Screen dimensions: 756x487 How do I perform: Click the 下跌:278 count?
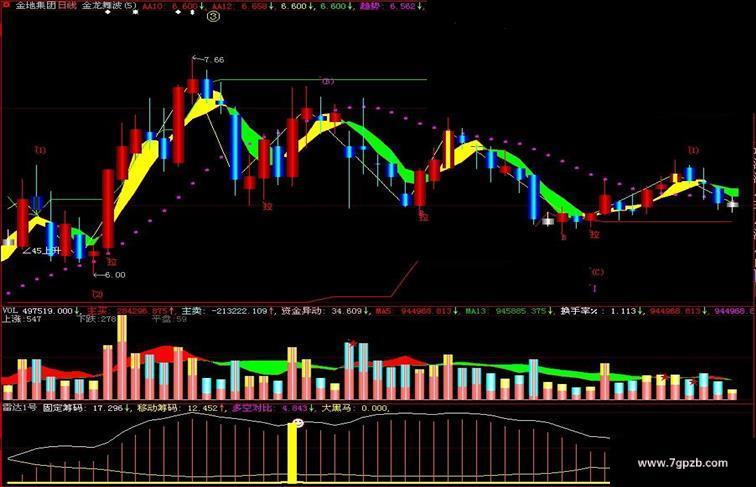pos(98,319)
